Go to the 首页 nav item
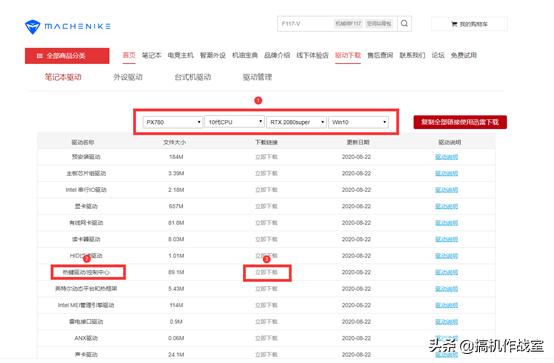Screen dimensions: 554x363 coord(129,55)
